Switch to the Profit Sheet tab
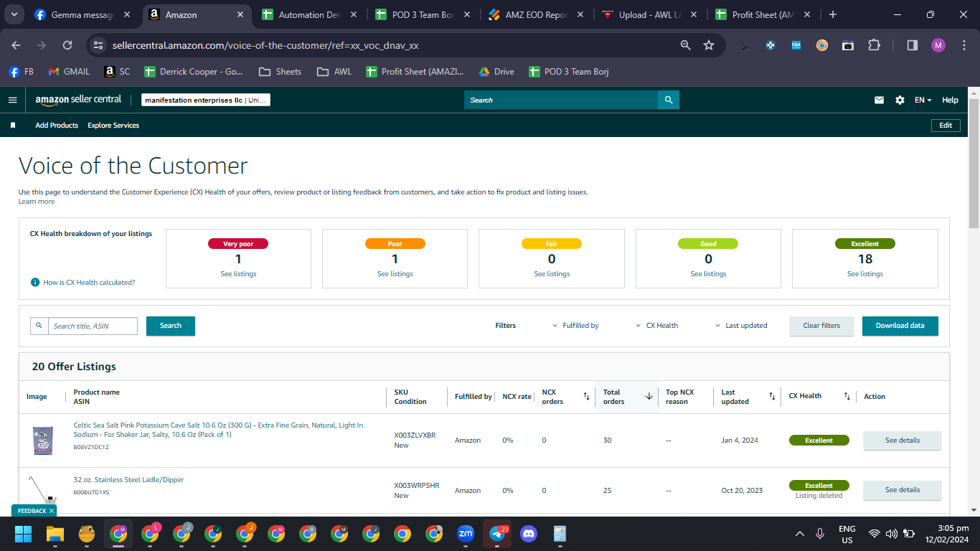The height and width of the screenshot is (551, 980). tap(763, 14)
